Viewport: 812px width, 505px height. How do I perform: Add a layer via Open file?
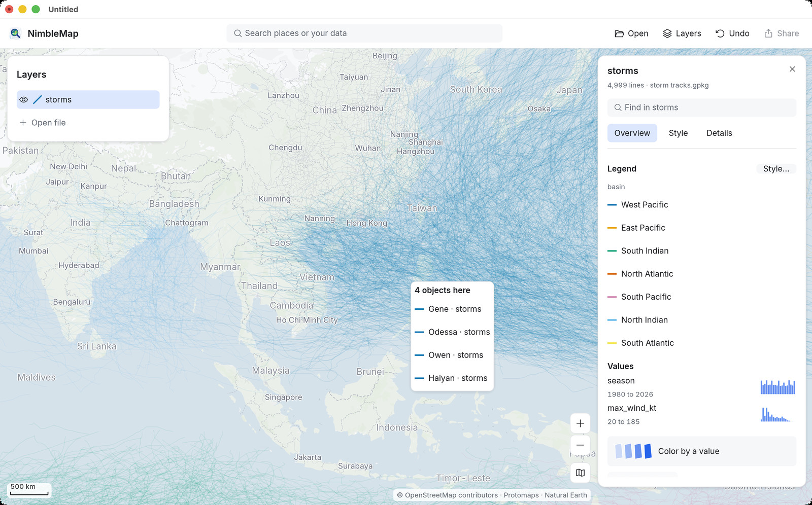tap(43, 123)
